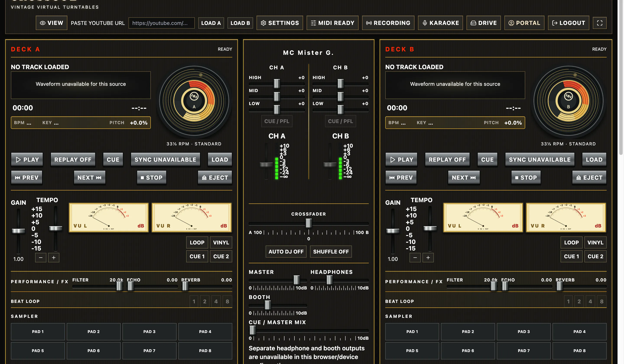Toggle LOOP on Deck B
The image size is (624, 364).
click(x=572, y=242)
